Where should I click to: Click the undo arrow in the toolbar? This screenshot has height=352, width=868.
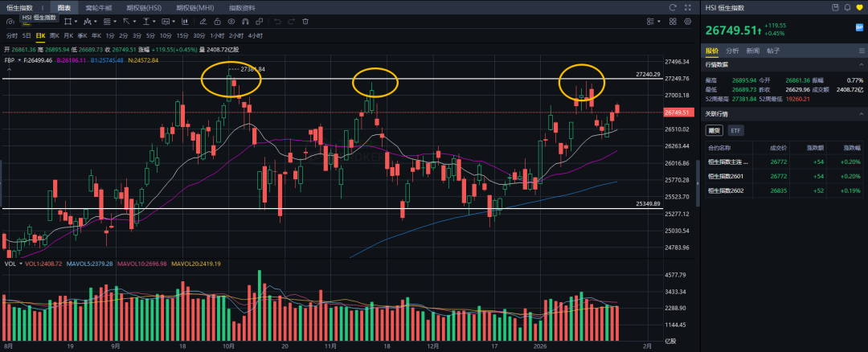click(x=277, y=22)
